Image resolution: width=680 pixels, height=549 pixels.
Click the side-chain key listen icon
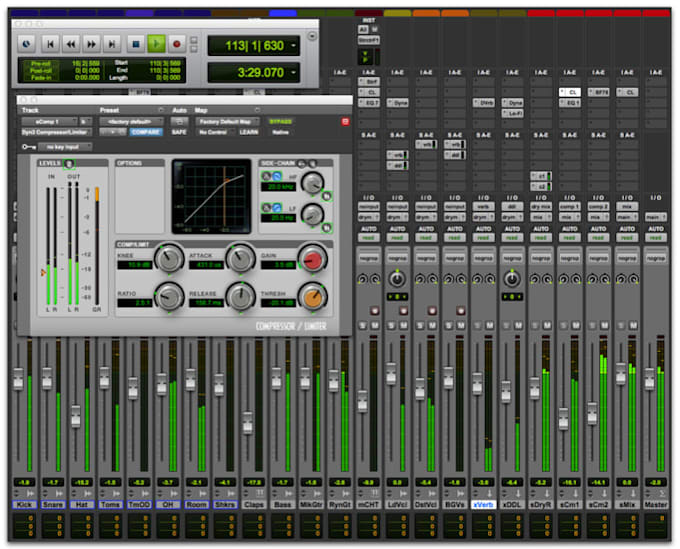click(313, 163)
